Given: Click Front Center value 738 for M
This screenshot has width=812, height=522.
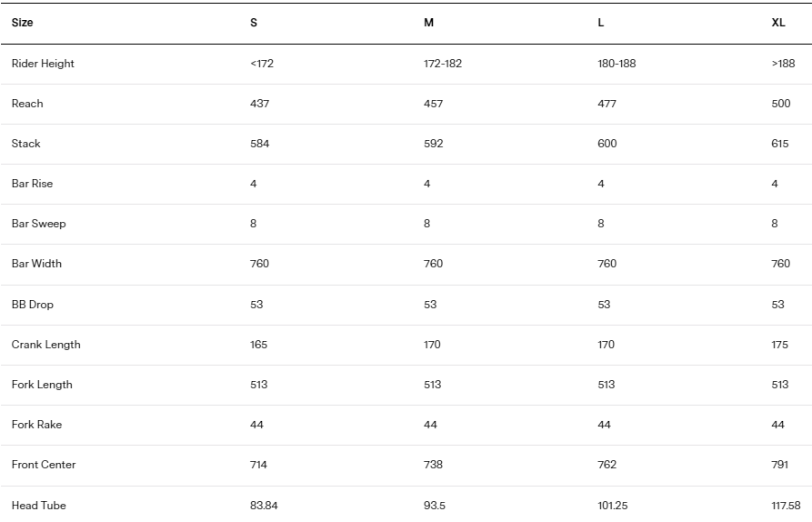Looking at the screenshot, I should pyautogui.click(x=434, y=465).
